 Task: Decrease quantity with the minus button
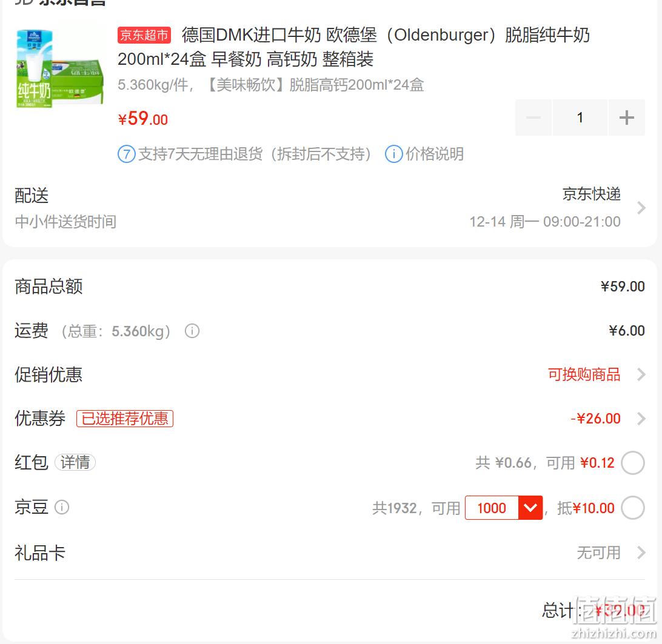tap(533, 118)
